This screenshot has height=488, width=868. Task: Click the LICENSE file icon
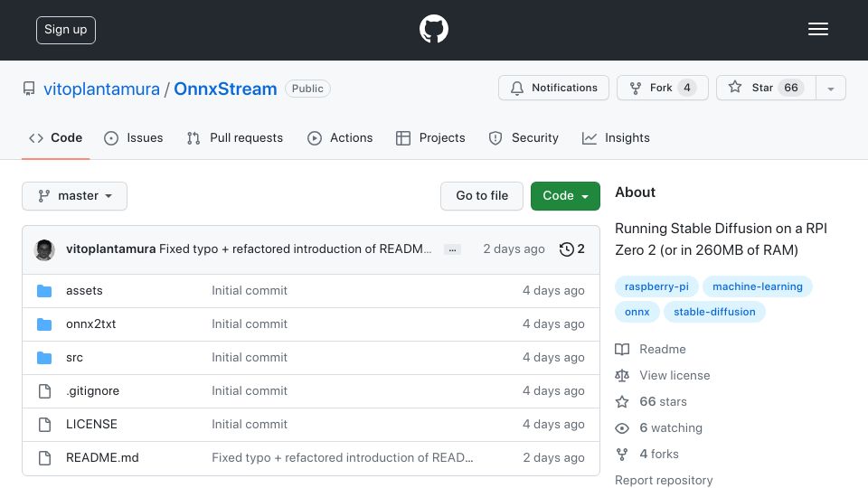[44, 425]
